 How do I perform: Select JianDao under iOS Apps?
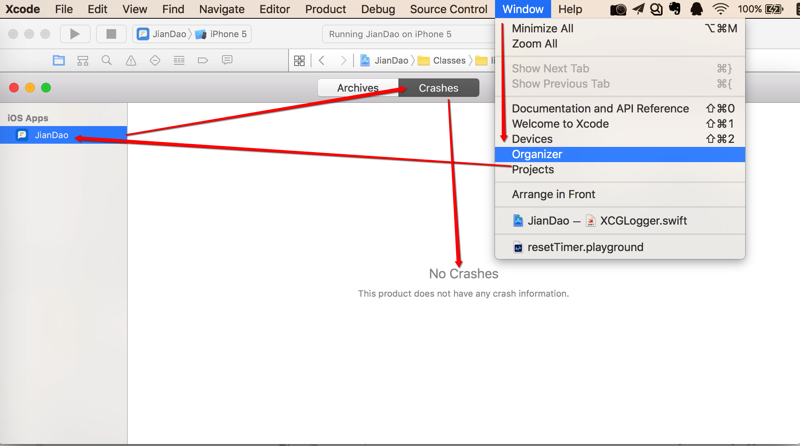pyautogui.click(x=63, y=135)
